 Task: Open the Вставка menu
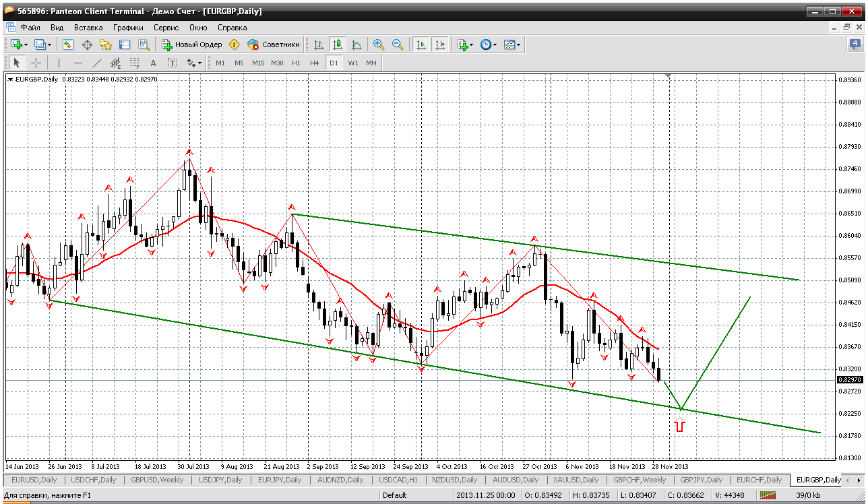click(88, 28)
